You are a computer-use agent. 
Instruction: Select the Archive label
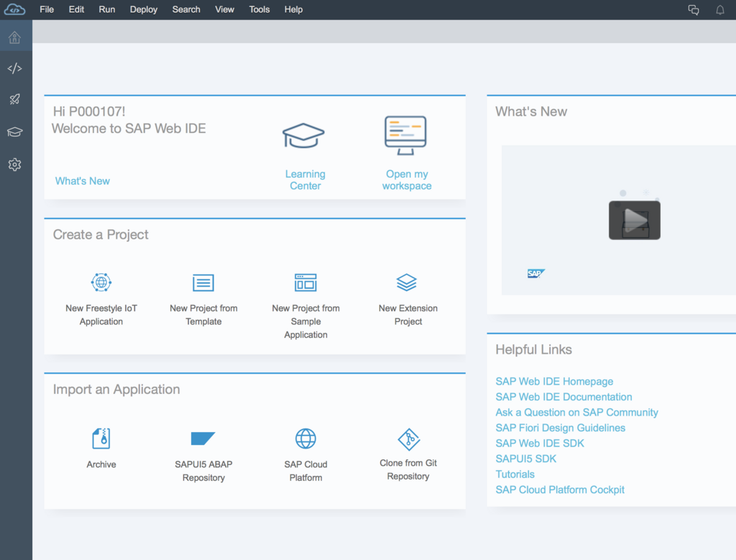pos(101,464)
